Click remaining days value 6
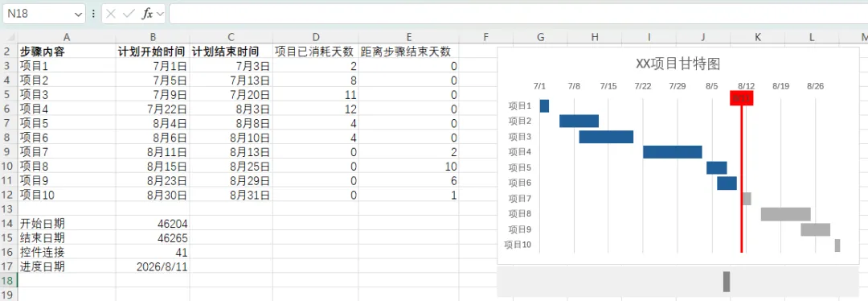The width and height of the screenshot is (868, 301). pyautogui.click(x=408, y=181)
